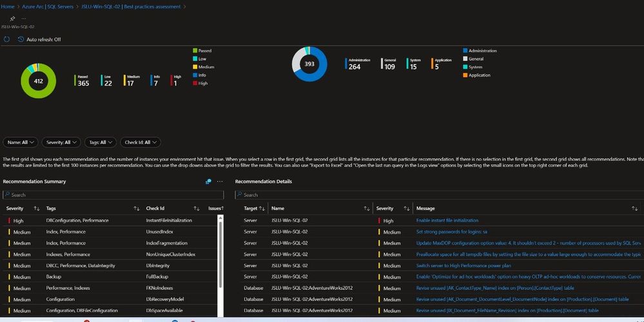Select the IndexFragmentation summary row

coord(110,243)
